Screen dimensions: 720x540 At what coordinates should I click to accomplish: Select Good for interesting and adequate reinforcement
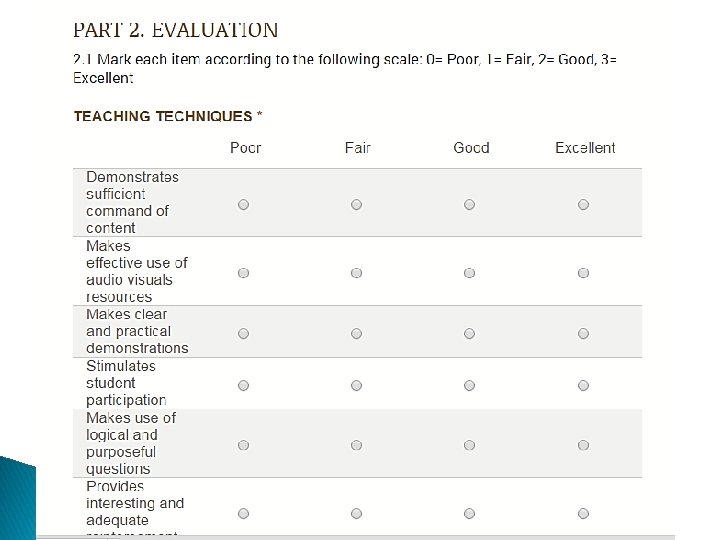click(x=469, y=513)
